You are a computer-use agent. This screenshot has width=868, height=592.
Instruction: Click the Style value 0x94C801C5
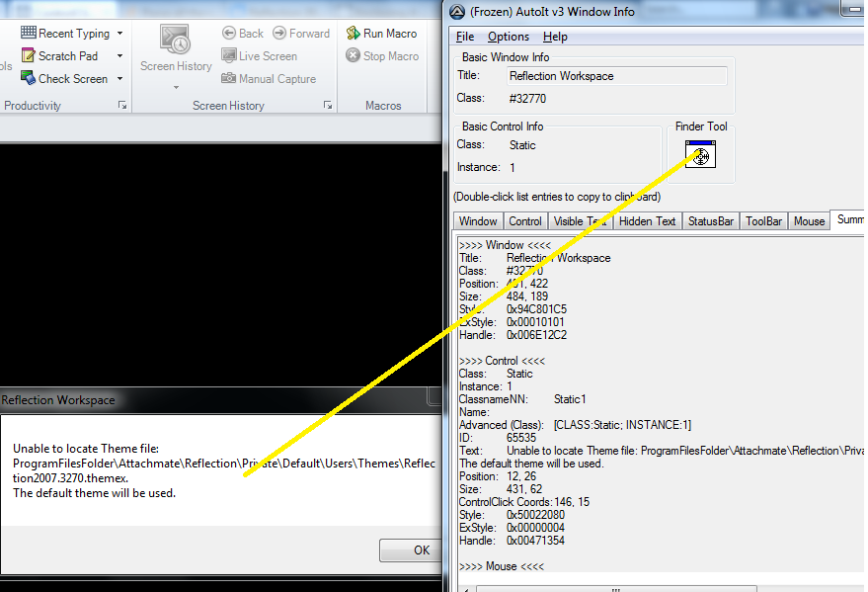coord(536,309)
